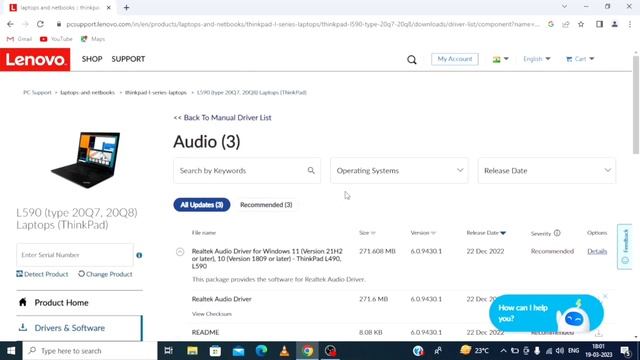Sort by the Size column
640x360 pixels.
367,233
